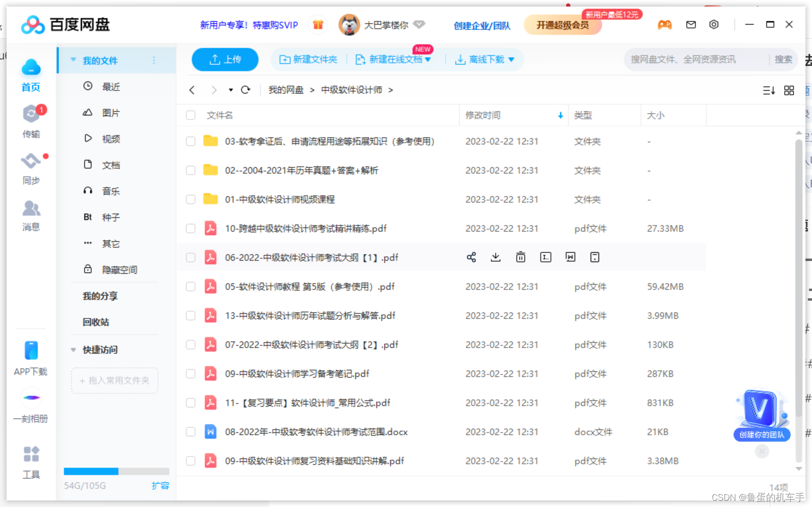Check the select-all checkbox in header row

tap(190, 115)
